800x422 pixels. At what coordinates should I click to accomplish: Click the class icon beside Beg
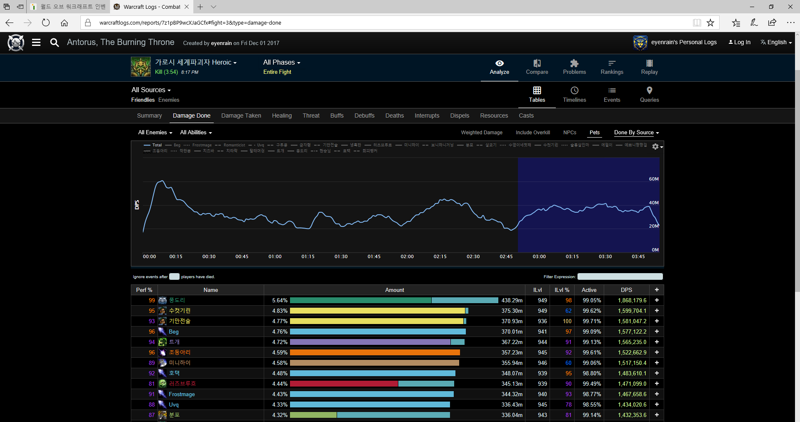tap(162, 332)
